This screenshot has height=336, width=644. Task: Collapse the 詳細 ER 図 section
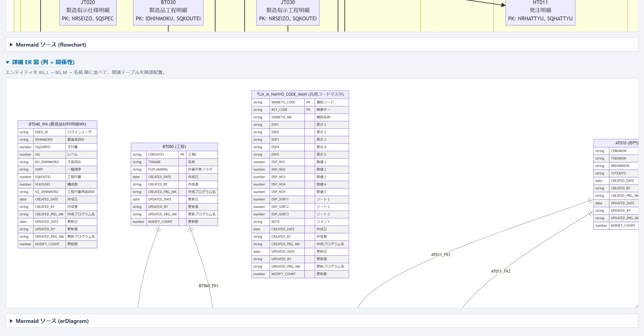40,62
